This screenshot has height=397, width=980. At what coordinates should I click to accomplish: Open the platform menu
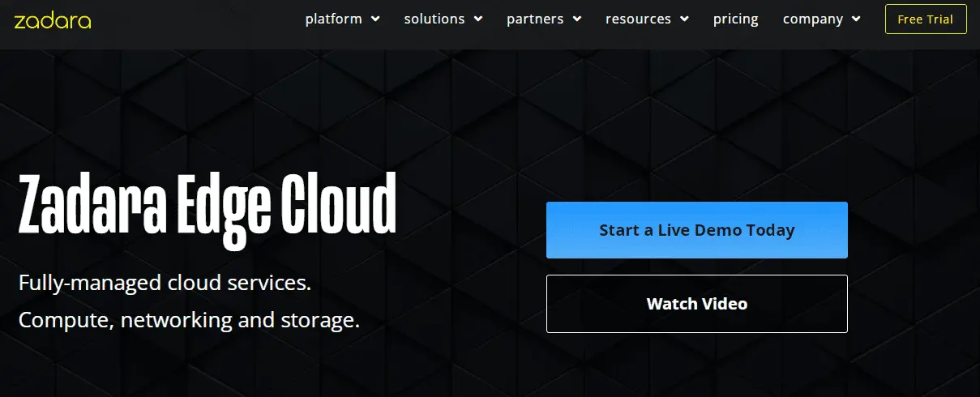pyautogui.click(x=333, y=19)
